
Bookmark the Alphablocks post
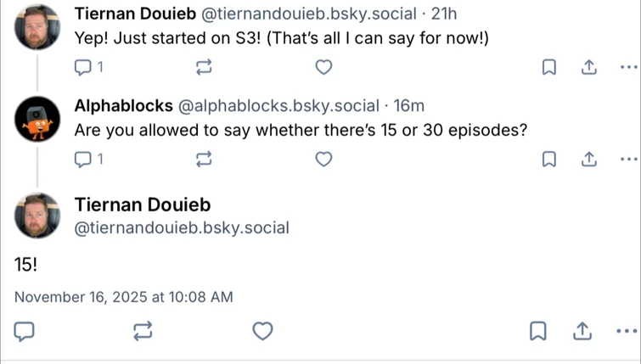pos(549,159)
